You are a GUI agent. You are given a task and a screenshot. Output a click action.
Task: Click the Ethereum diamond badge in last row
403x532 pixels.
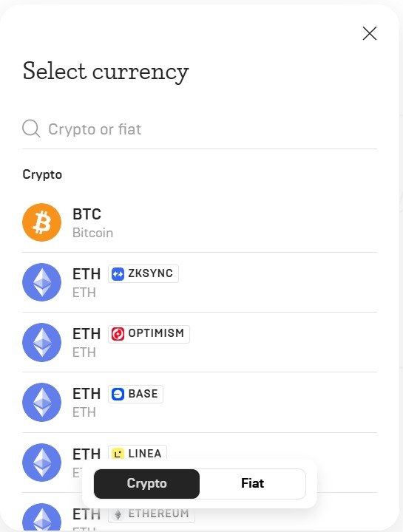(118, 514)
